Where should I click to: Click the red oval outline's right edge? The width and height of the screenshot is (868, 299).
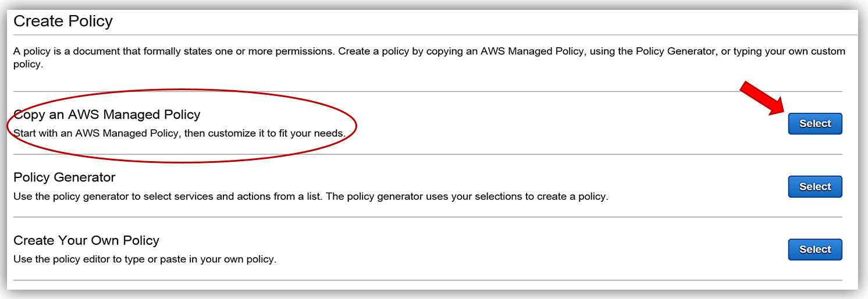356,125
